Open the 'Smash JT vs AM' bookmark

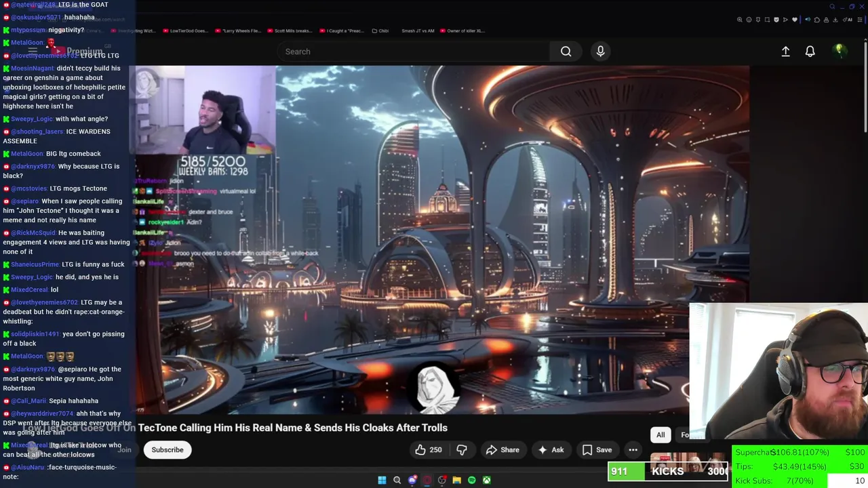click(x=418, y=30)
